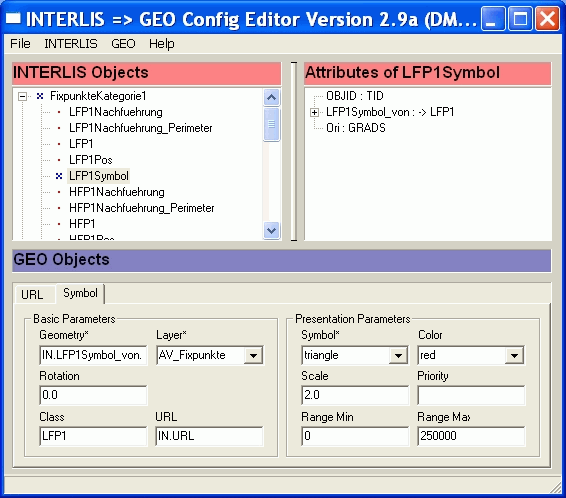Click the Scale field with 2.0
The height and width of the screenshot is (498, 566).
point(355,395)
